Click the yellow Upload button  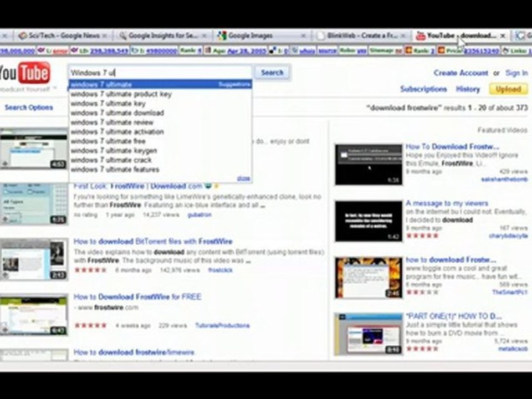tap(508, 89)
